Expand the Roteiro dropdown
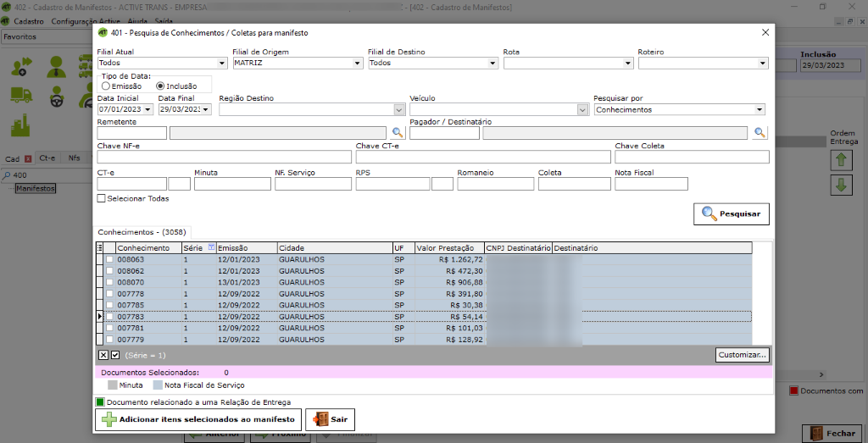Image resolution: width=868 pixels, height=443 pixels. tap(763, 63)
